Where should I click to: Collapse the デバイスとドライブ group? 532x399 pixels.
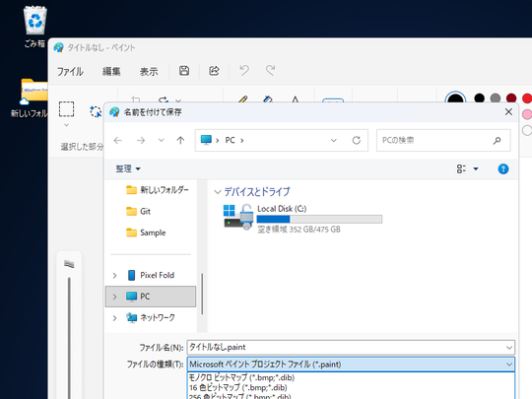pyautogui.click(x=218, y=192)
